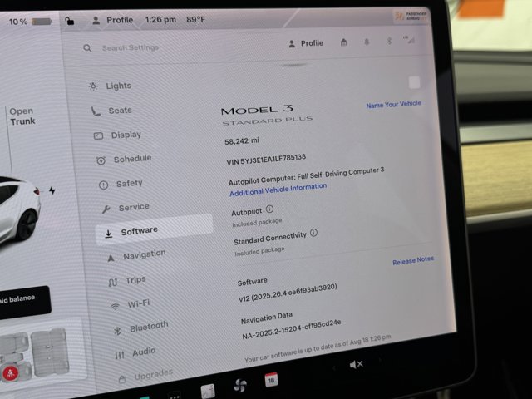Viewport: 532px width, 399px height.
Task: Tap the software version v12 text
Action: coord(288,293)
